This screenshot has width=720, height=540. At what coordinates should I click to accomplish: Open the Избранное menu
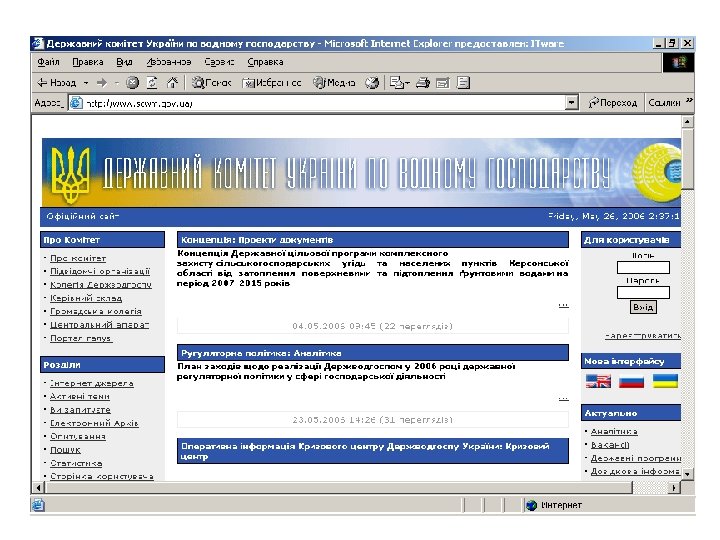[169, 62]
